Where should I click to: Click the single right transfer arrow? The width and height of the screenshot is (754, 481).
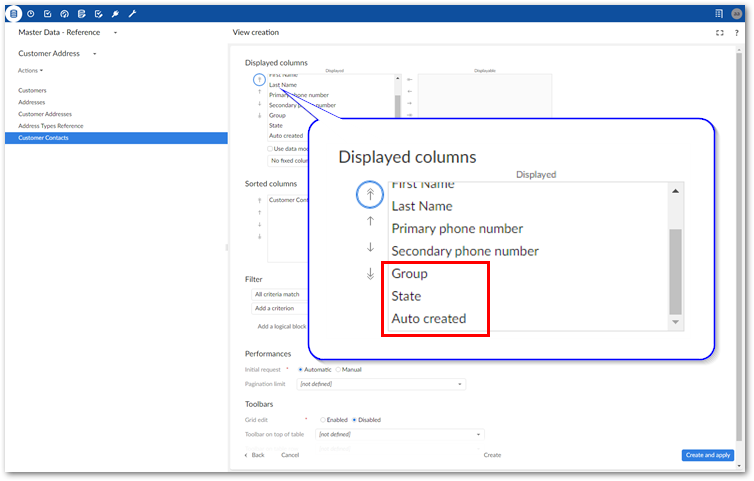[x=410, y=103]
